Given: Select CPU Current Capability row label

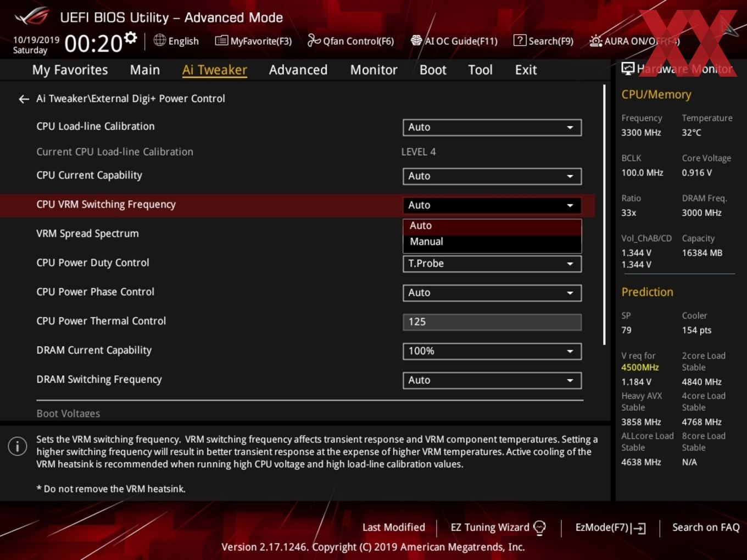Looking at the screenshot, I should [x=89, y=175].
